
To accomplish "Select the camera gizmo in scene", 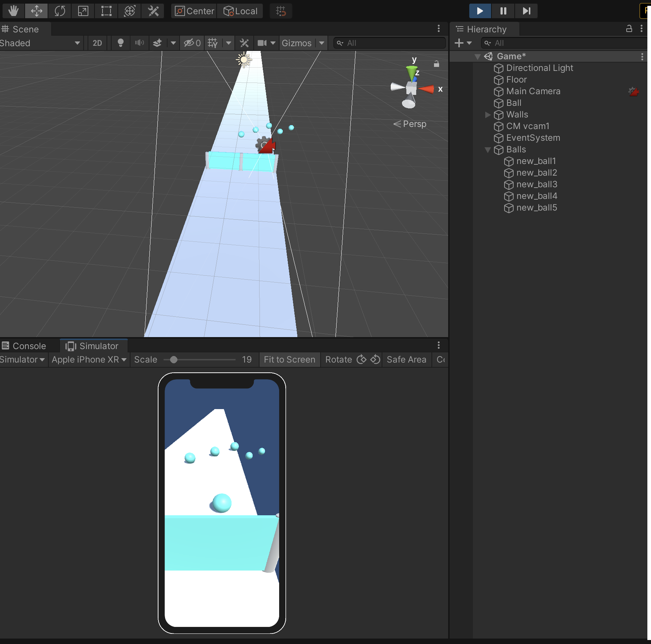I will 266,145.
